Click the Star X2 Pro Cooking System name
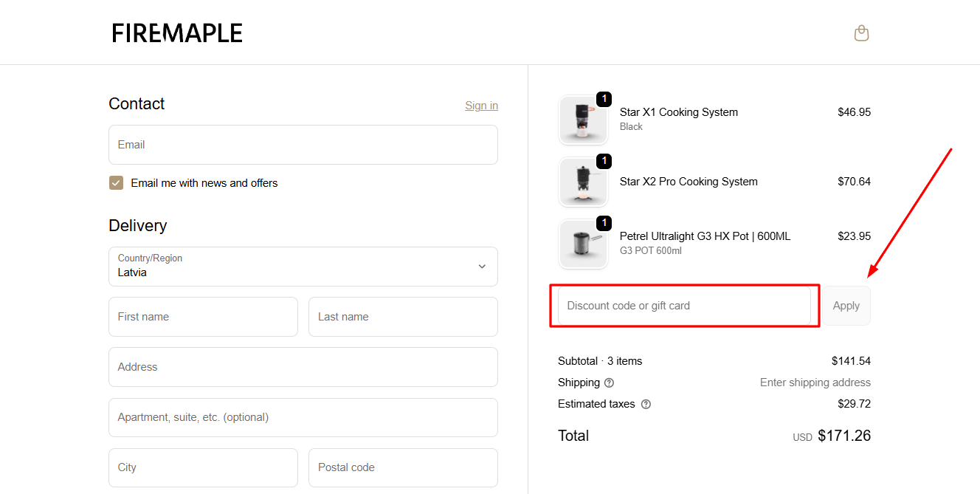This screenshot has width=980, height=494. point(689,182)
